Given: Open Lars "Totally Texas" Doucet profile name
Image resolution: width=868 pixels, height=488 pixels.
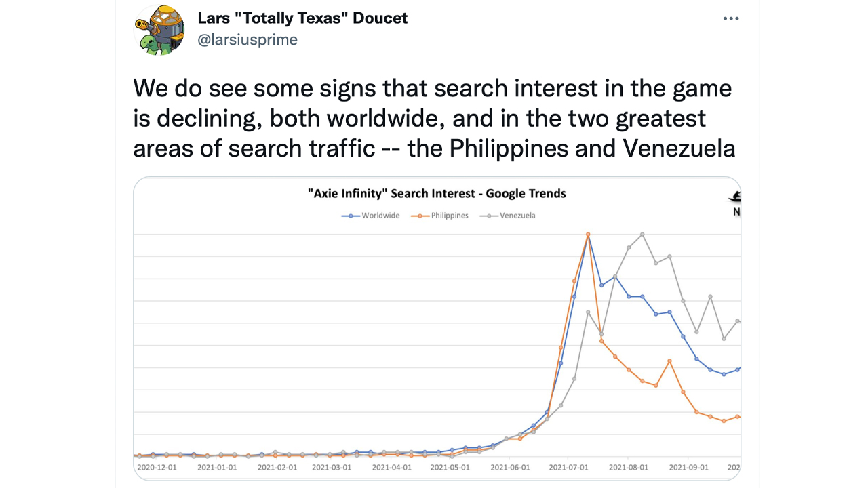Looking at the screenshot, I should (x=302, y=18).
